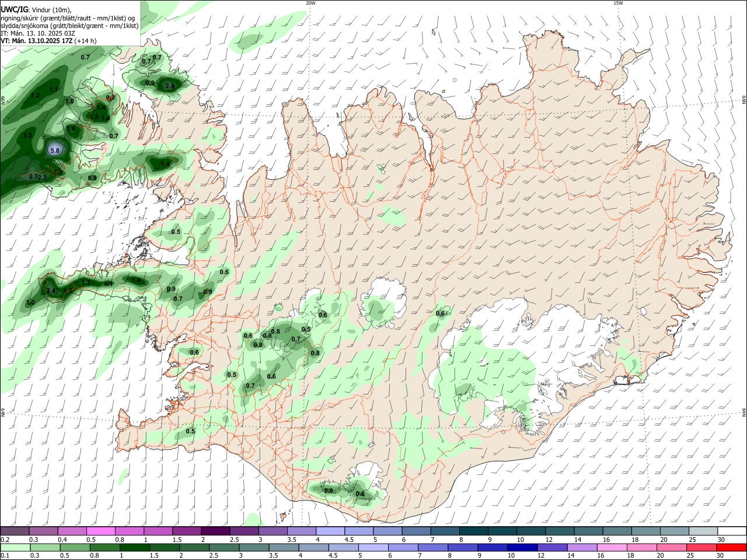Click the "IT: Mán. 13. 10. 2025 03Z" initialization time
747x560 pixels.
point(37,33)
